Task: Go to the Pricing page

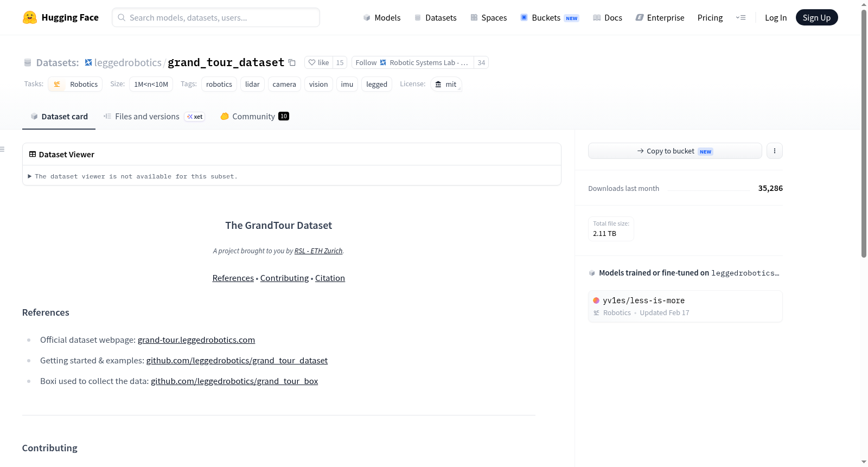Action: point(710,17)
